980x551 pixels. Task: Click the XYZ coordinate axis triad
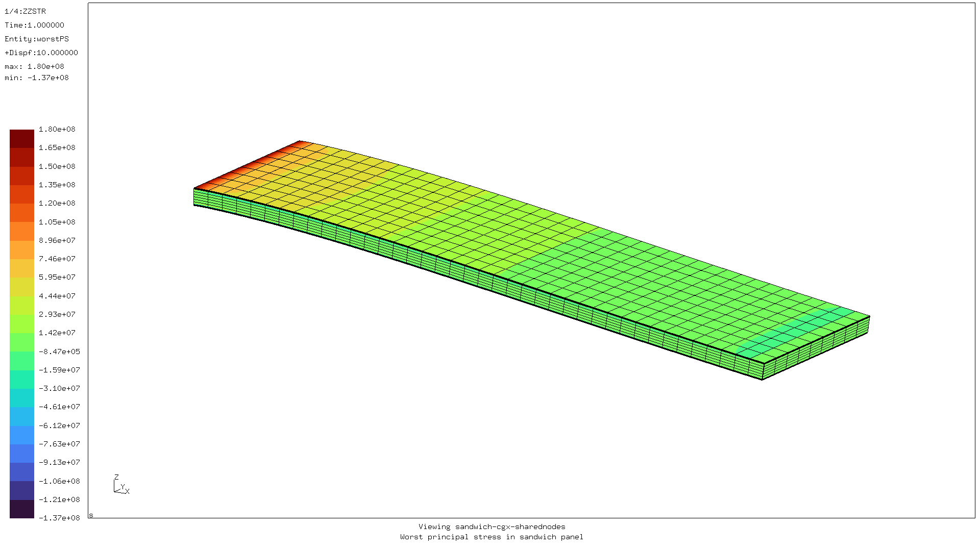pyautogui.click(x=121, y=485)
